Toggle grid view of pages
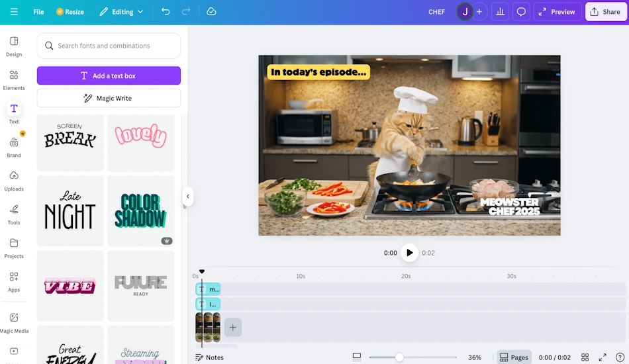The width and height of the screenshot is (629, 364). pyautogui.click(x=585, y=357)
